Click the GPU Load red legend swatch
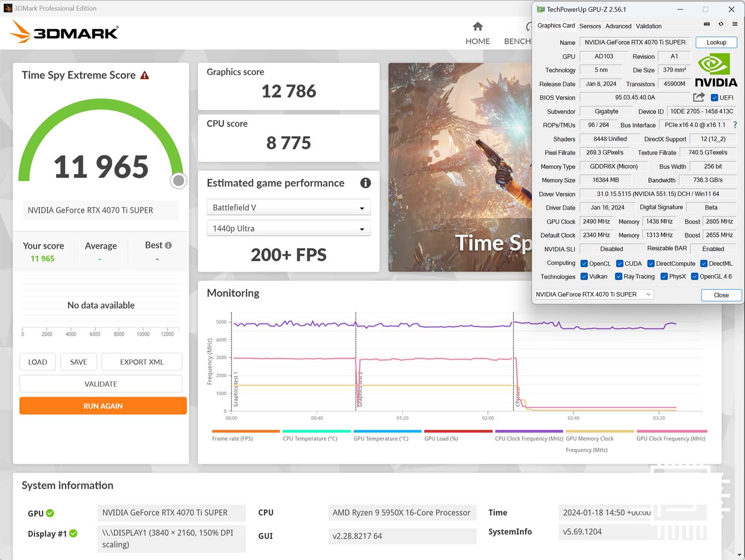This screenshot has width=745, height=560. (458, 431)
